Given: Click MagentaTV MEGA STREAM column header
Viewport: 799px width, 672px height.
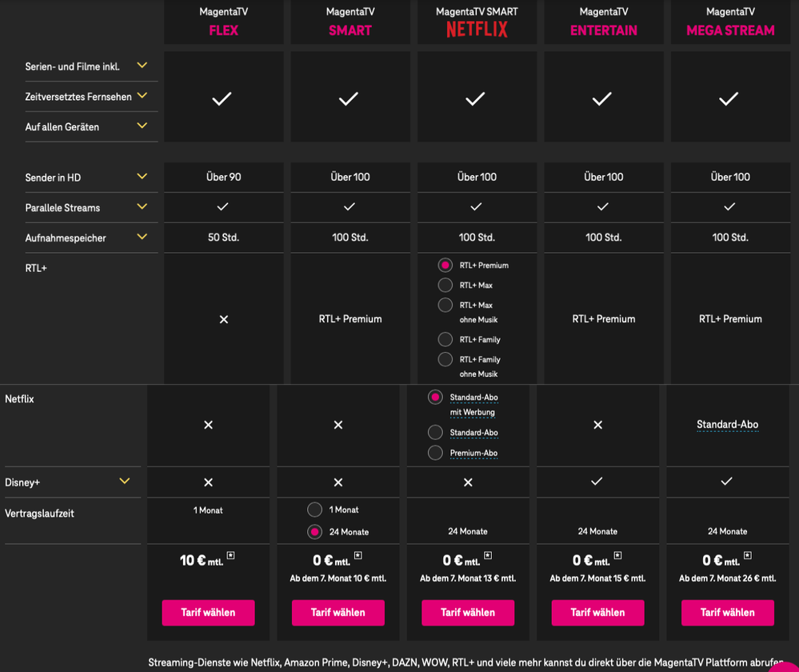Looking at the screenshot, I should (730, 22).
